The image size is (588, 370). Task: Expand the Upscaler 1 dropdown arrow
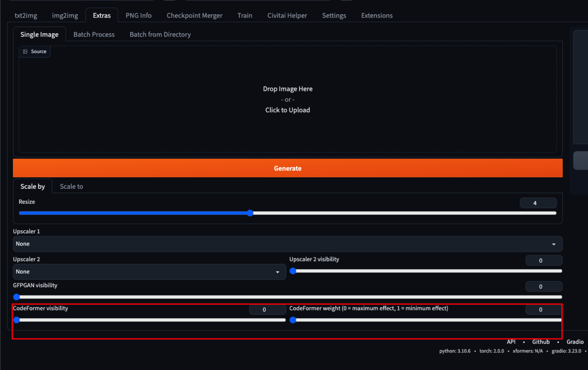(x=553, y=244)
